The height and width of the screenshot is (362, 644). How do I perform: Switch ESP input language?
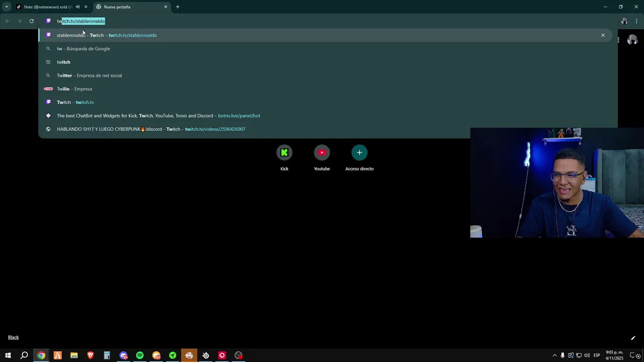(x=597, y=355)
